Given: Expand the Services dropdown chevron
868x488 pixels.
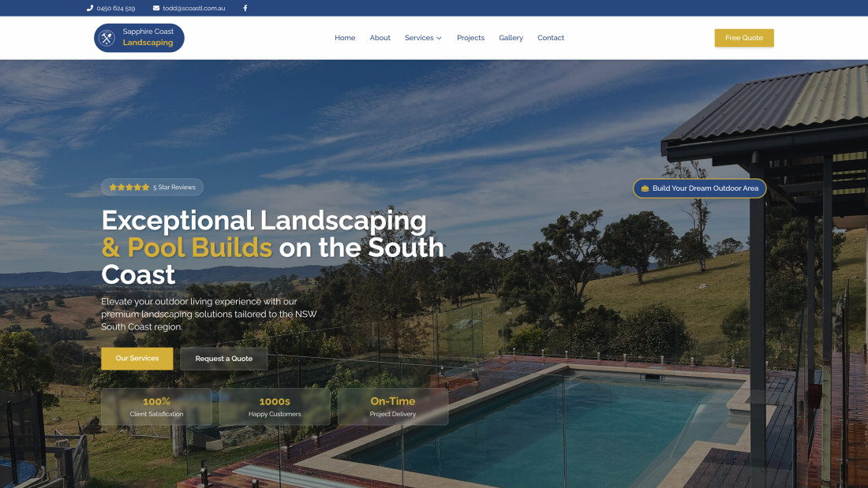Looking at the screenshot, I should pos(439,38).
